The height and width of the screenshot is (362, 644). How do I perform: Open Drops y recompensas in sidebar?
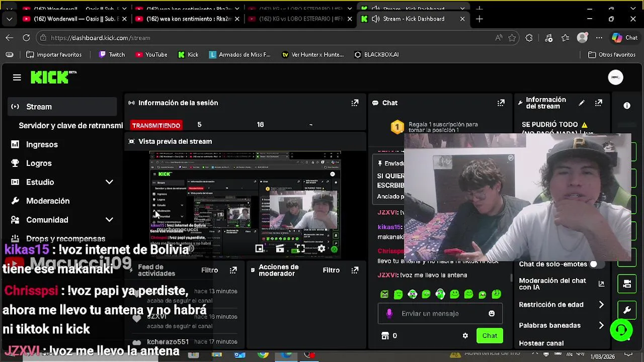pos(58,239)
